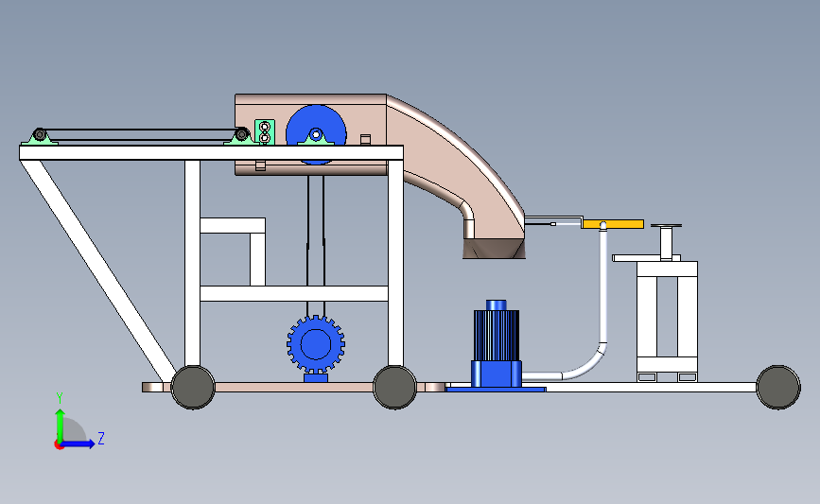Select the pink base plate between the wheels

tap(294, 388)
